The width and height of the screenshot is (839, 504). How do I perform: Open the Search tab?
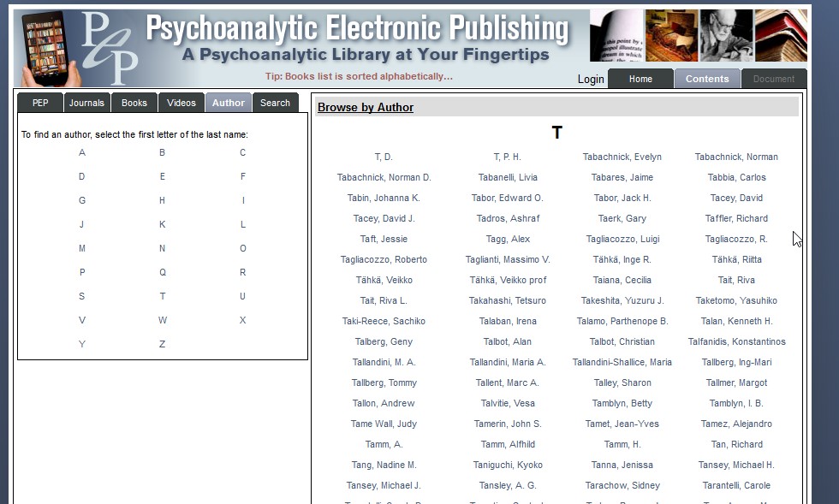[275, 103]
